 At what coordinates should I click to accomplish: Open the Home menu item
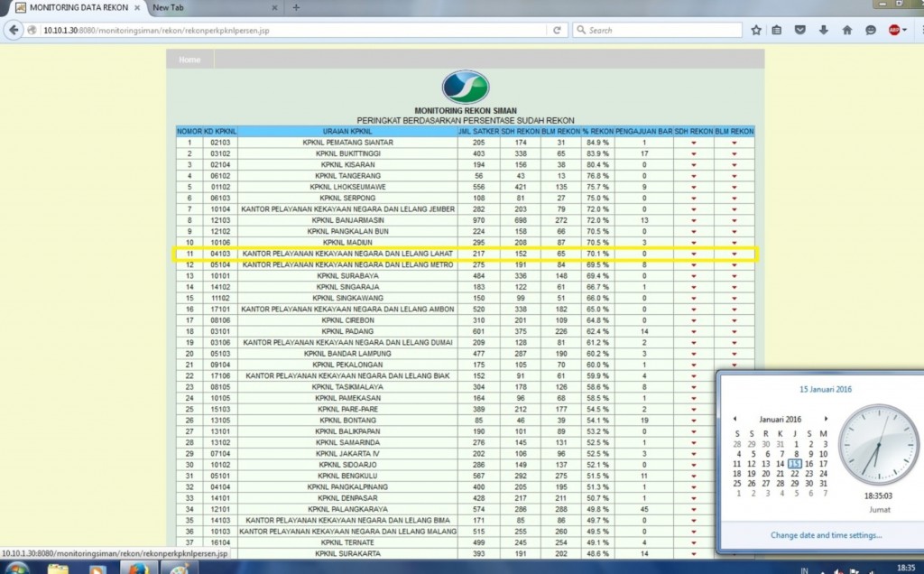click(x=189, y=60)
